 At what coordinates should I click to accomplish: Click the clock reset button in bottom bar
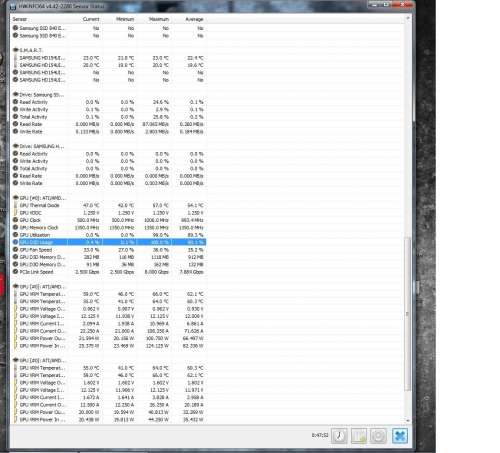[x=339, y=436]
